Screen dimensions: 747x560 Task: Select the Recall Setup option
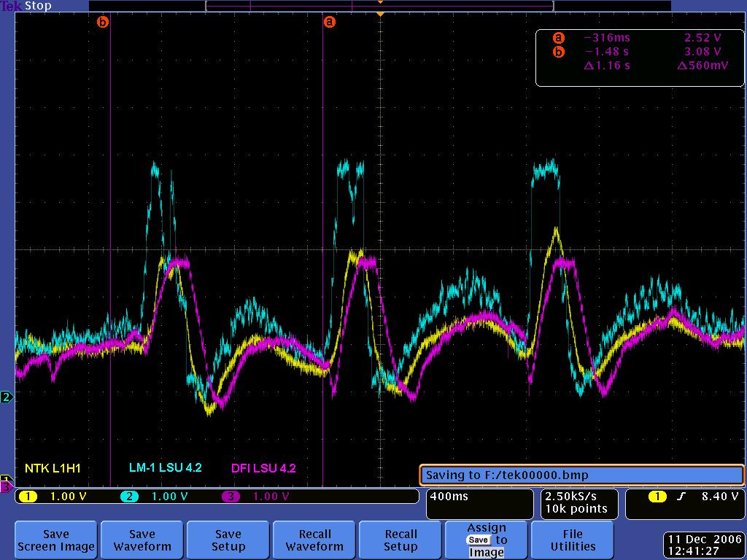[x=400, y=540]
